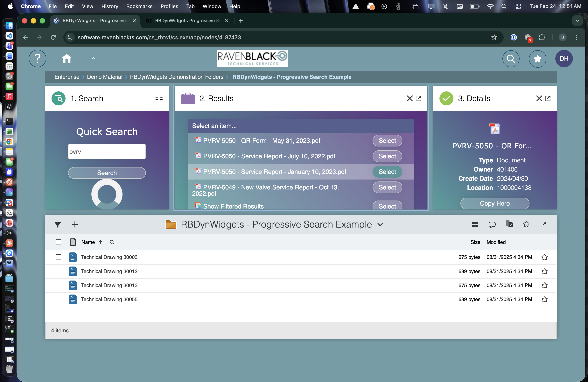
Task: Select the July 10, 2022 Service Report
Action: [387, 156]
